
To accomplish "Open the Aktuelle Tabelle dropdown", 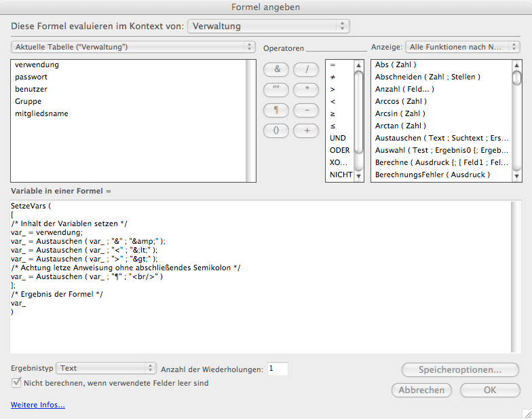I will tap(132, 47).
